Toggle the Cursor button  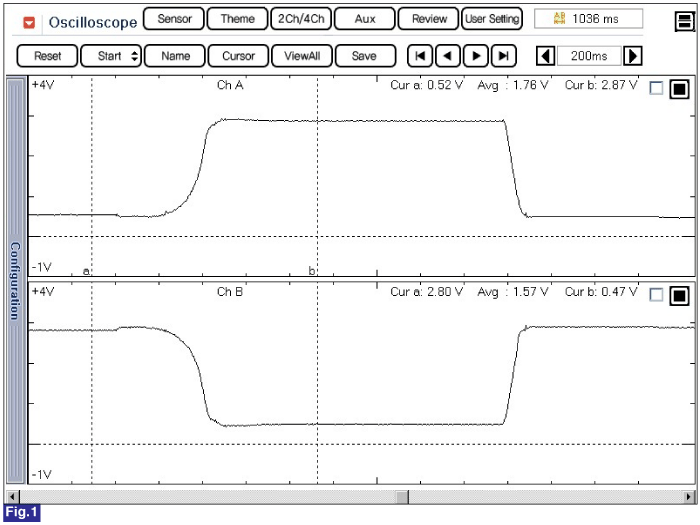[x=238, y=56]
